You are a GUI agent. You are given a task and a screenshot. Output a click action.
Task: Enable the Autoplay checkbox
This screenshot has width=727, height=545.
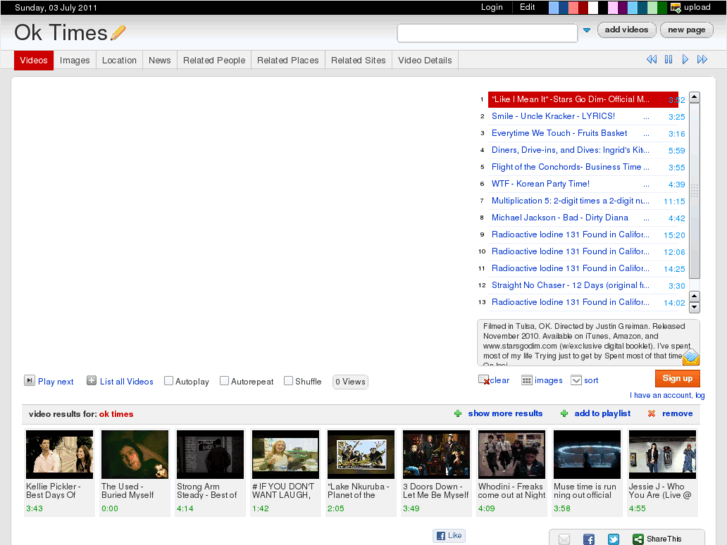point(168,381)
